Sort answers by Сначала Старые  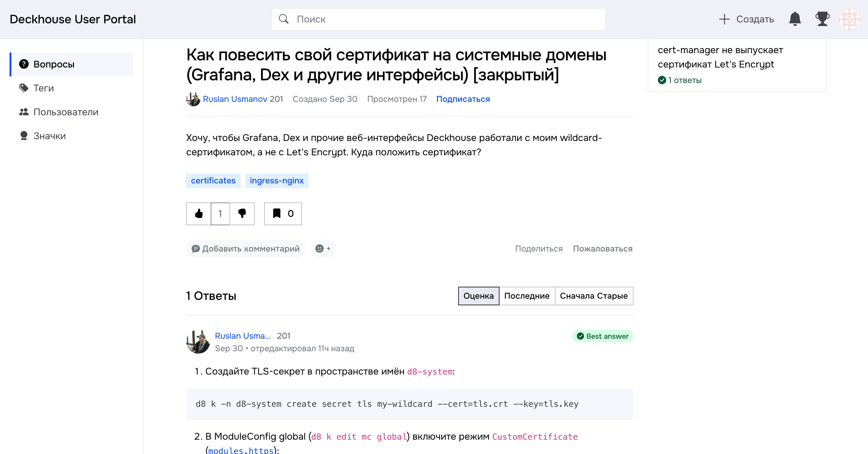click(594, 296)
